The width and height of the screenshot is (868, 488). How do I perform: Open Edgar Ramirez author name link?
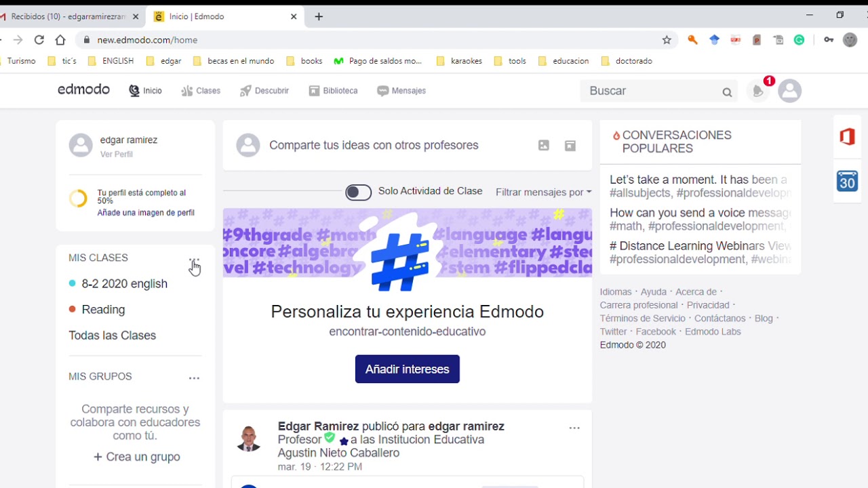point(318,426)
